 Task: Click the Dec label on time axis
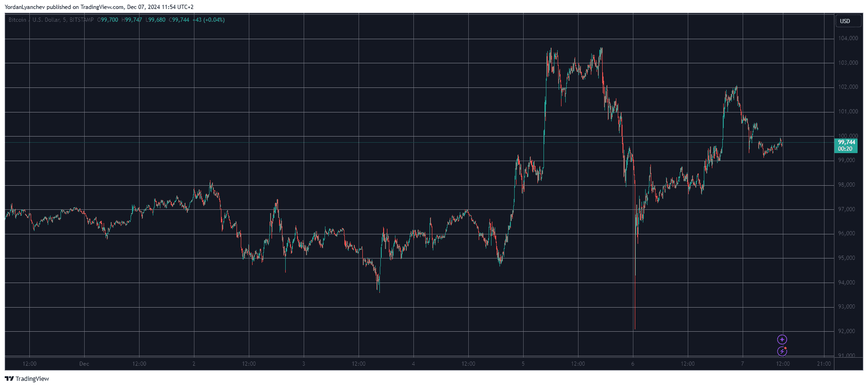pyautogui.click(x=84, y=364)
